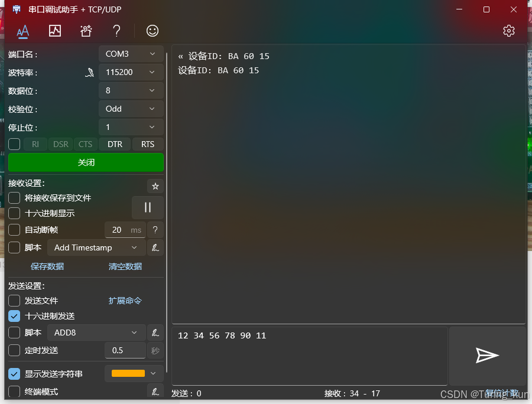This screenshot has width=532, height=404.
Task: Toggle the checkbox beside RI indicator
Action: pyautogui.click(x=14, y=144)
